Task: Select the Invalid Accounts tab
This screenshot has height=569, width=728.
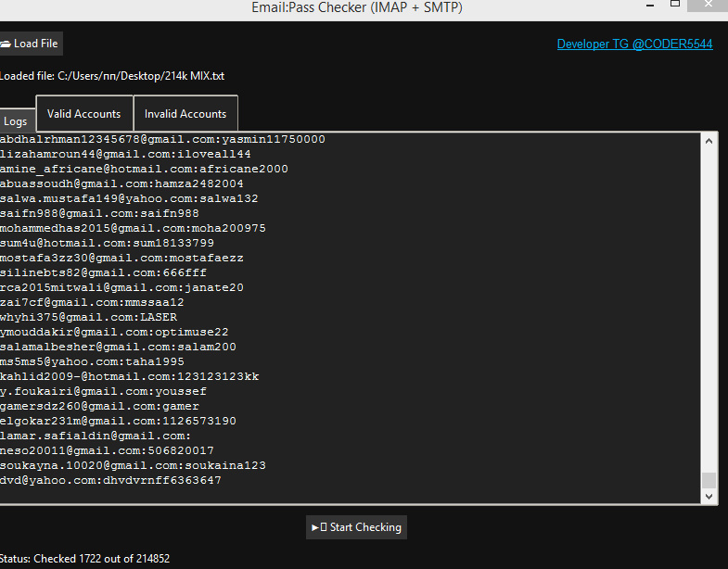Action: coord(185,114)
